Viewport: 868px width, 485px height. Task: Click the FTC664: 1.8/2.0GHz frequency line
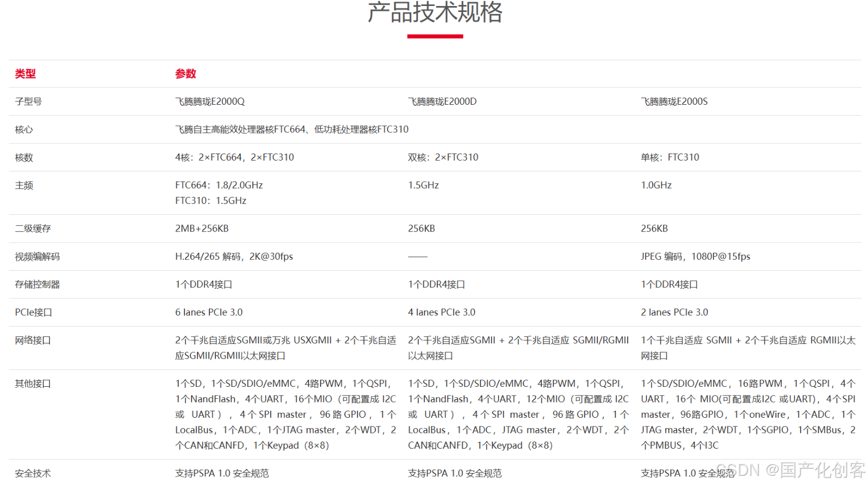[219, 185]
